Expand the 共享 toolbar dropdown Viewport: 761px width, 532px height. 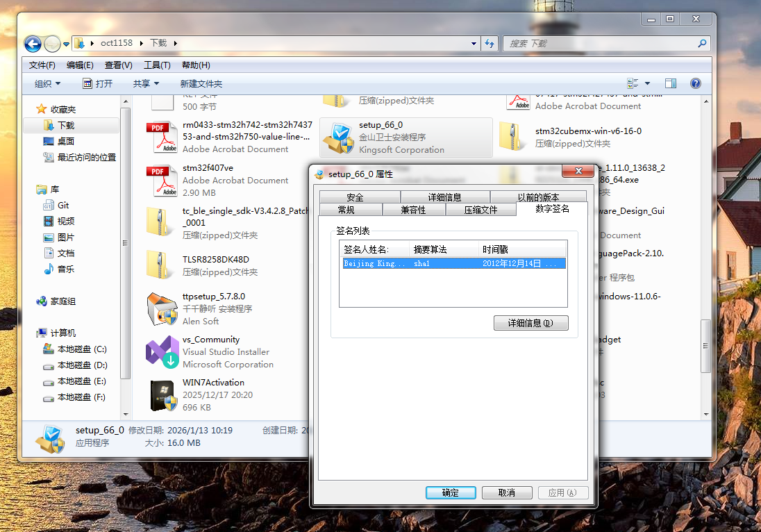pos(146,83)
